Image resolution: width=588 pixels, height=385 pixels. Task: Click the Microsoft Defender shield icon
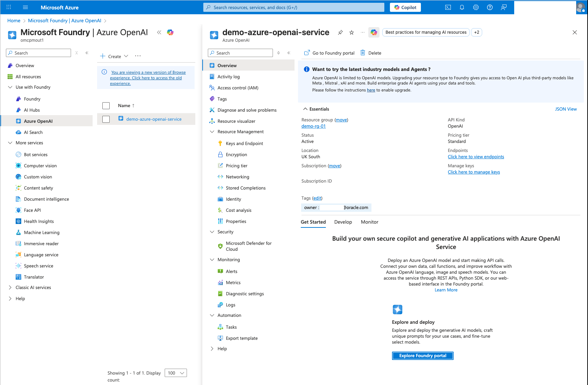pyautogui.click(x=220, y=246)
